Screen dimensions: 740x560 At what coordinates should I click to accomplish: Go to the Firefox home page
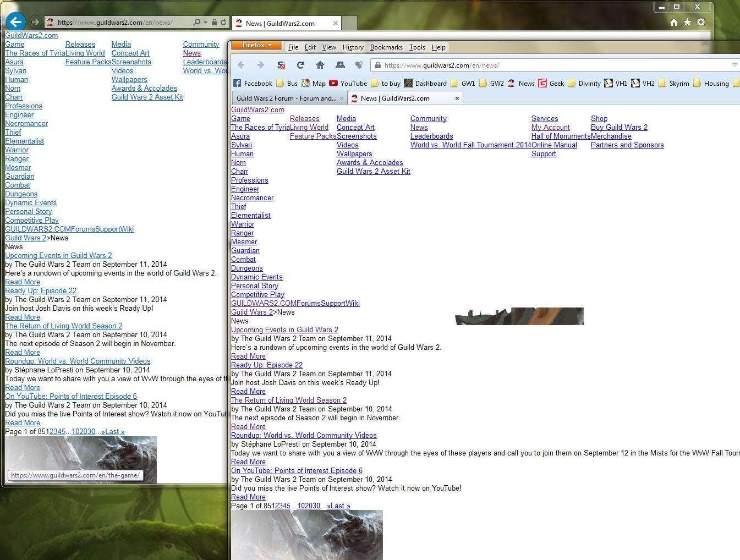point(320,65)
